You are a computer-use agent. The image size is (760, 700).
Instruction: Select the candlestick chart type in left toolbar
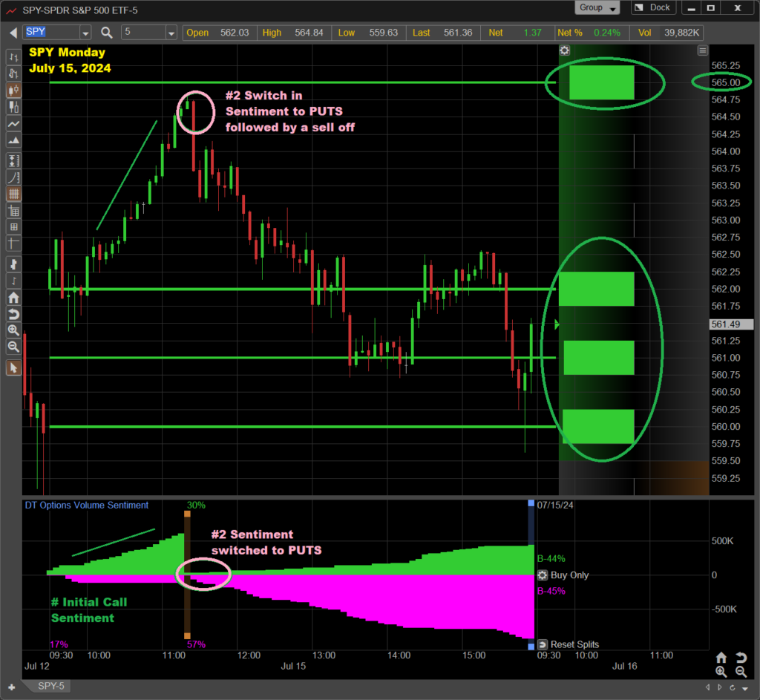tap(13, 90)
